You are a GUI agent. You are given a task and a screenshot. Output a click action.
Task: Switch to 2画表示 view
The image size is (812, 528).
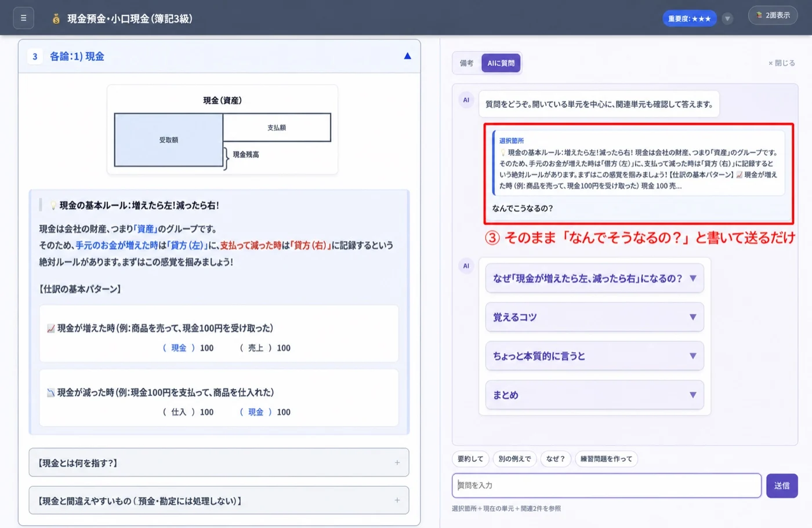(773, 15)
